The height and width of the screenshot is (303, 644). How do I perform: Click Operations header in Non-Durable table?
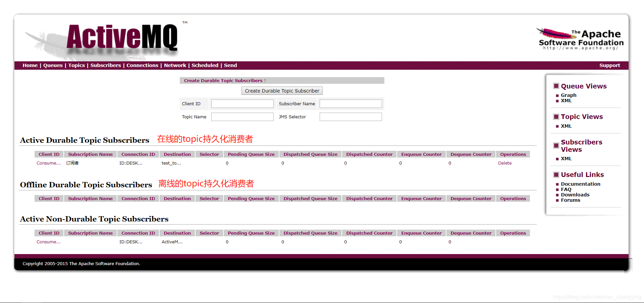513,233
